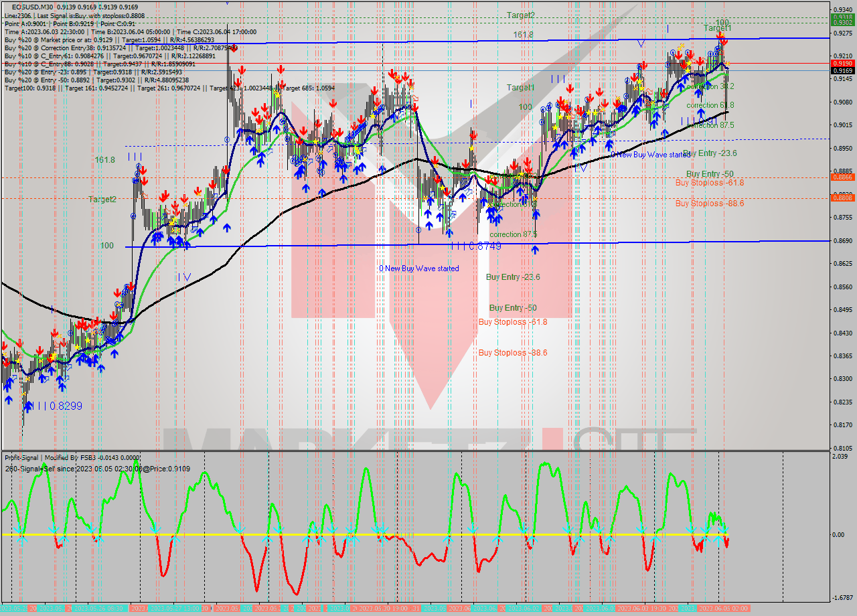857x616 pixels.
Task: Click the 2.039 indicator scale value
Action: [841, 456]
